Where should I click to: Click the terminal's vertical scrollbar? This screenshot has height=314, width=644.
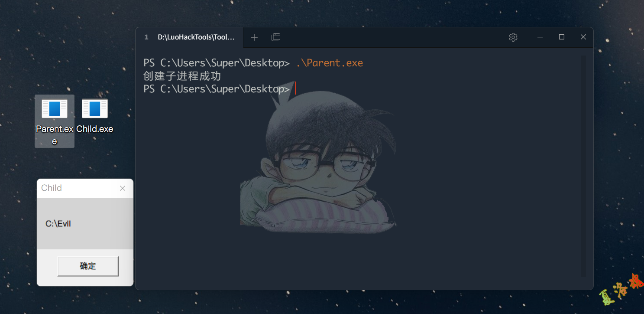pos(583,166)
